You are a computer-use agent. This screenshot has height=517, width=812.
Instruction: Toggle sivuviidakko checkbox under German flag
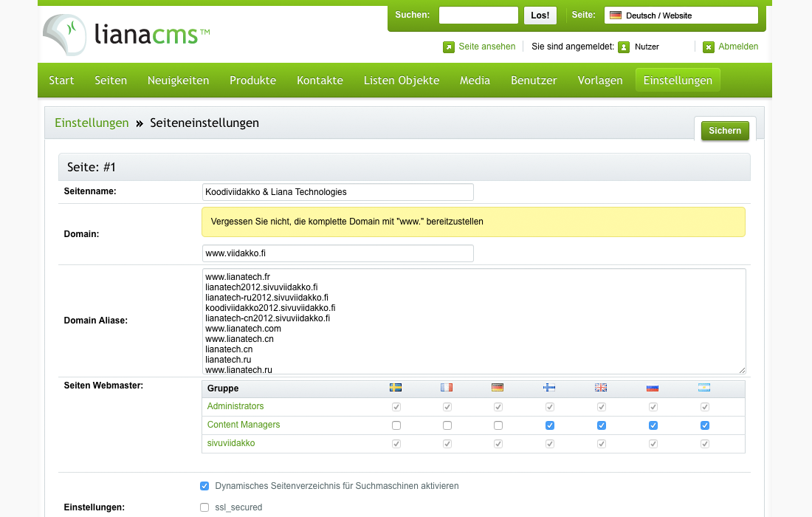pyautogui.click(x=498, y=444)
